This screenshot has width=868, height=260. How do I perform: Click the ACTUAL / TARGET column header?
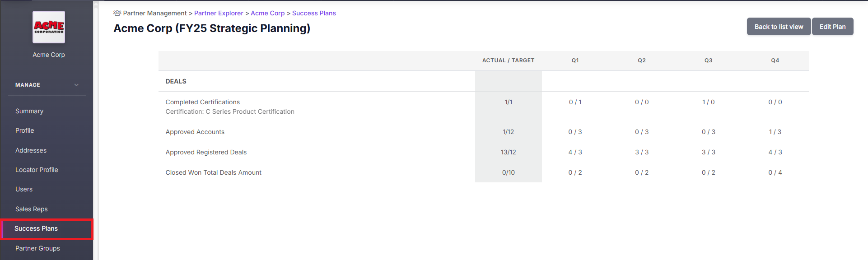(x=508, y=60)
